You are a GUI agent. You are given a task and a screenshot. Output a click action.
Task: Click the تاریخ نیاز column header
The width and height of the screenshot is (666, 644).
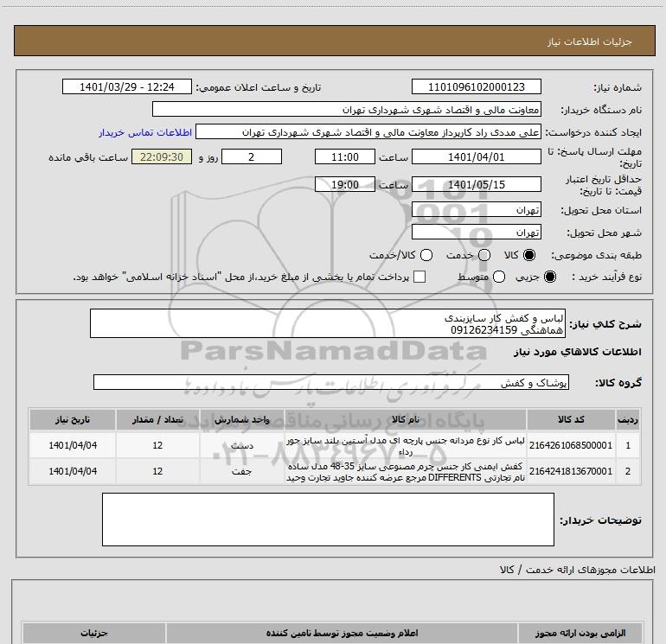72,420
